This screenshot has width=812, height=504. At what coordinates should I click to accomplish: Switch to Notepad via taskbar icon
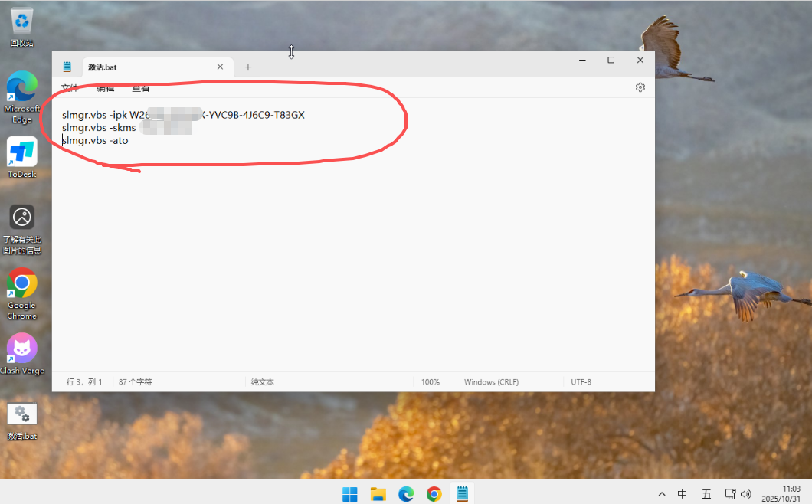pos(462,494)
